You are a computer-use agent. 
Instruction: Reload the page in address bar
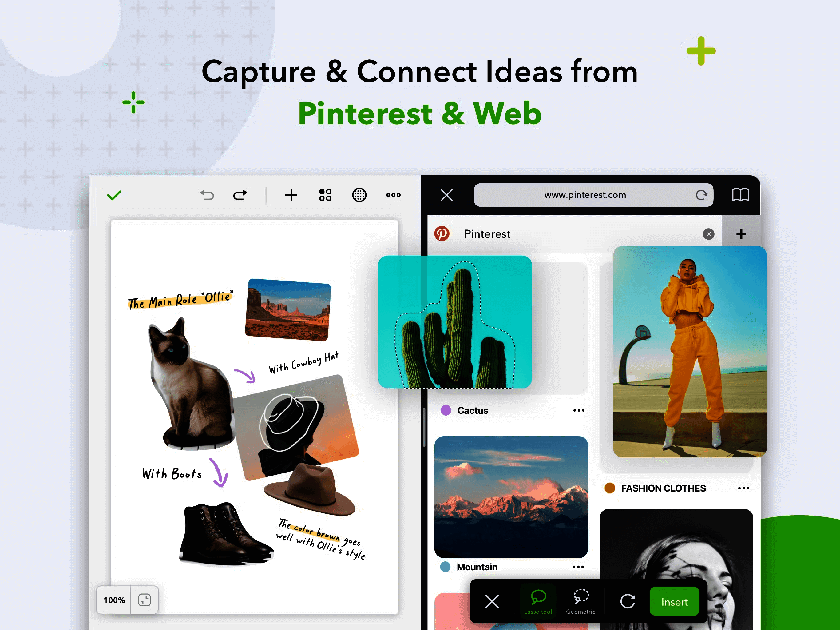point(701,195)
